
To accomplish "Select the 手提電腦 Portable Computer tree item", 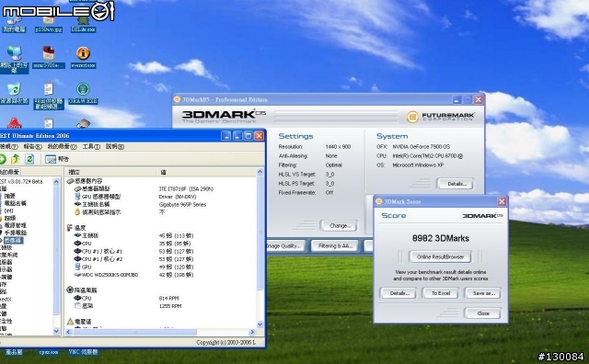I will coord(16,233).
